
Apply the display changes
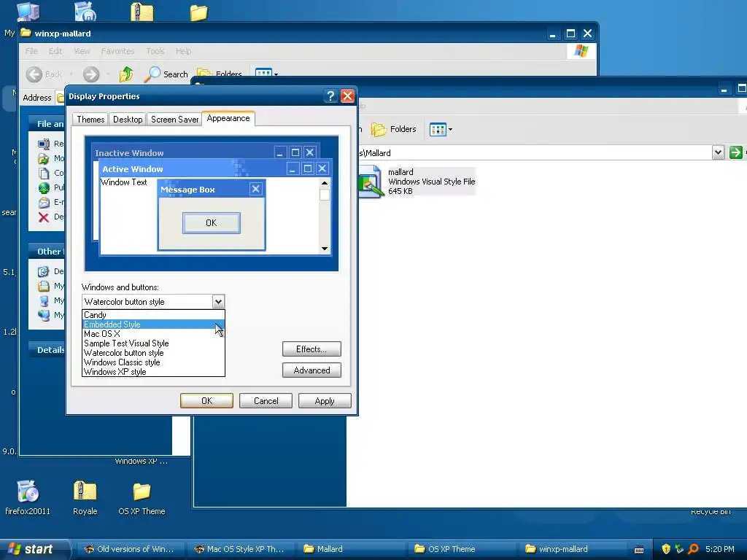click(x=325, y=401)
